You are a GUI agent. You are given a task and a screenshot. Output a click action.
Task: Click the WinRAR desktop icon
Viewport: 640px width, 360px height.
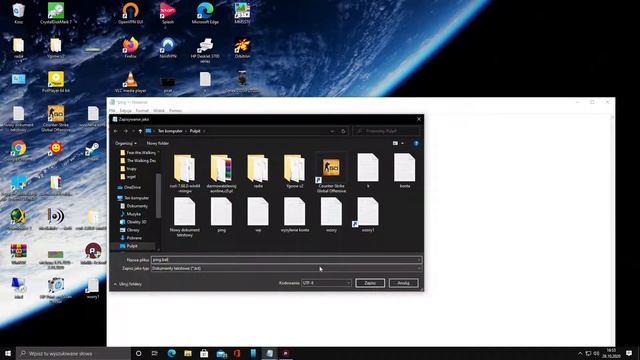click(x=18, y=254)
